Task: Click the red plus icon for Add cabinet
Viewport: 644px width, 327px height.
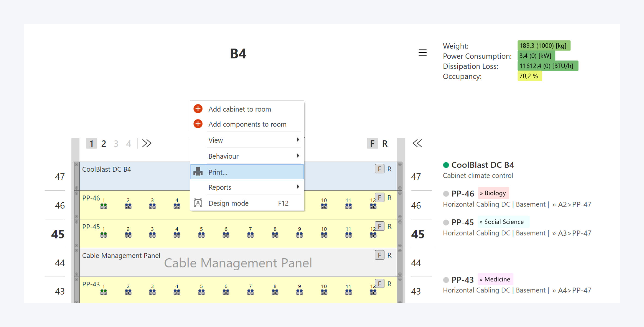Action: (x=198, y=109)
